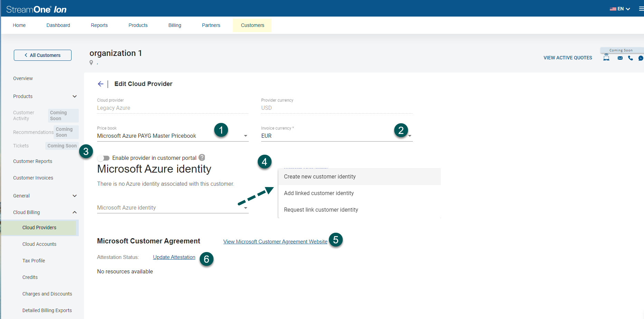Viewport: 644px width, 319px height.
Task: Open the Dashboard tab
Action: [x=58, y=25]
